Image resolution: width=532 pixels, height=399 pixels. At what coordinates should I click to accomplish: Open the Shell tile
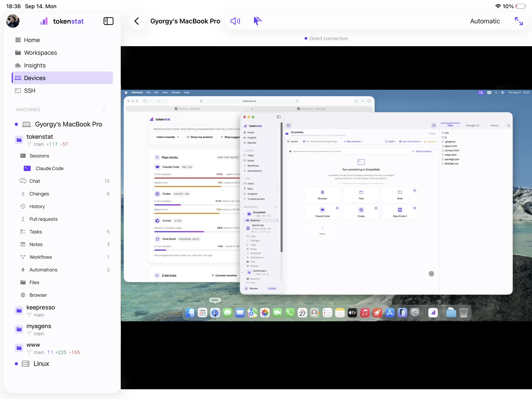click(400, 195)
